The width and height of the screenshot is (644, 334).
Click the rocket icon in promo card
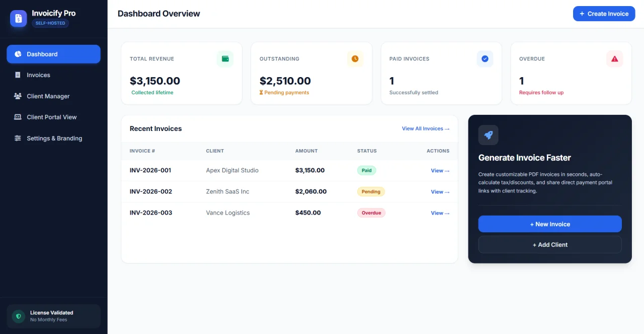489,135
